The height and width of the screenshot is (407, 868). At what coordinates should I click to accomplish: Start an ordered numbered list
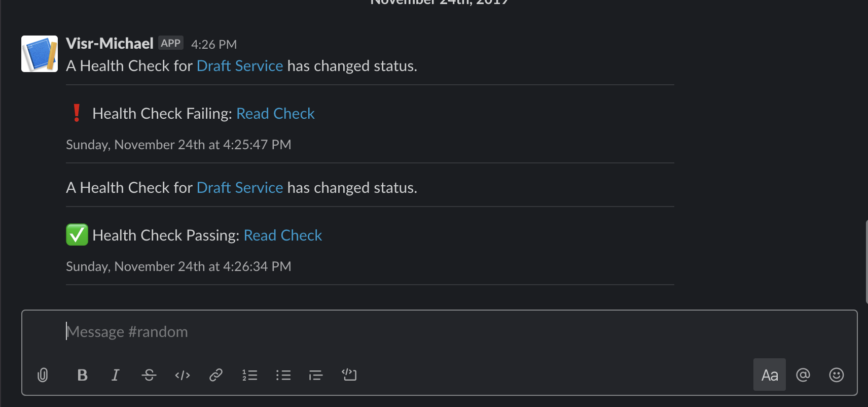pyautogui.click(x=249, y=375)
